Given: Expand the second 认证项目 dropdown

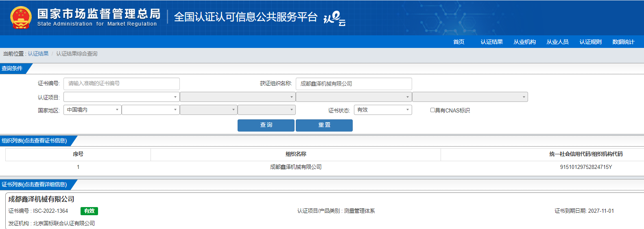Looking at the screenshot, I should pos(238,97).
